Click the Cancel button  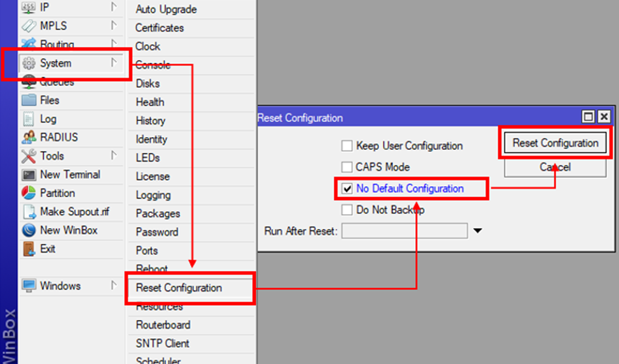(x=555, y=167)
